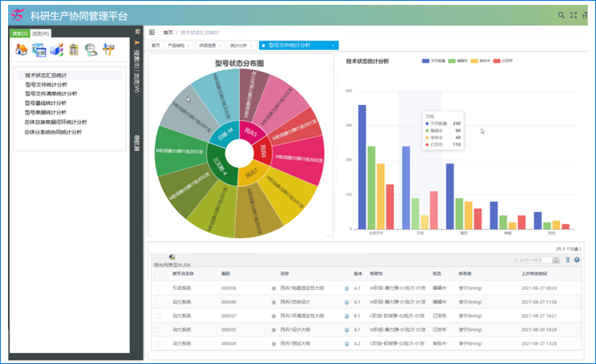The image size is (596, 364).
Task: Switch to the 浏览(W) tab
Action: 41,33
